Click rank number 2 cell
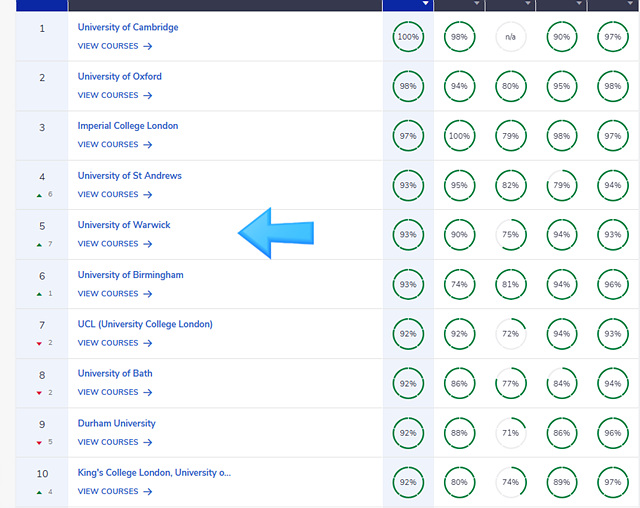 (42, 86)
